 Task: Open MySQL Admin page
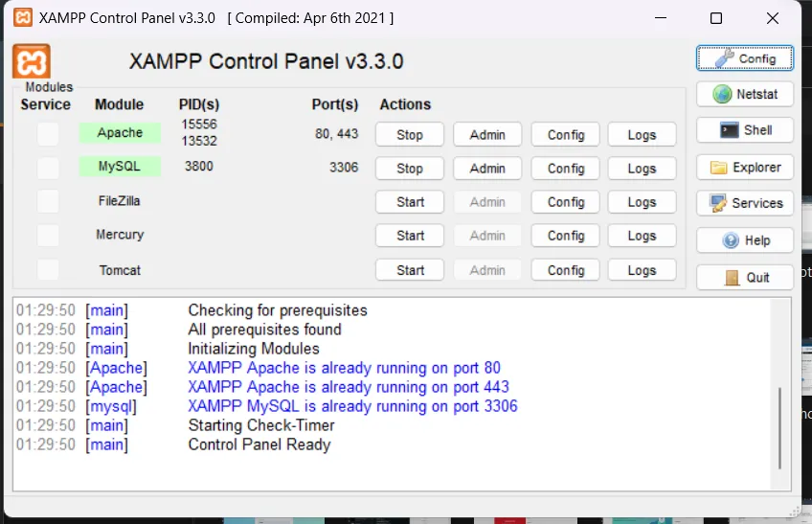[x=487, y=169]
